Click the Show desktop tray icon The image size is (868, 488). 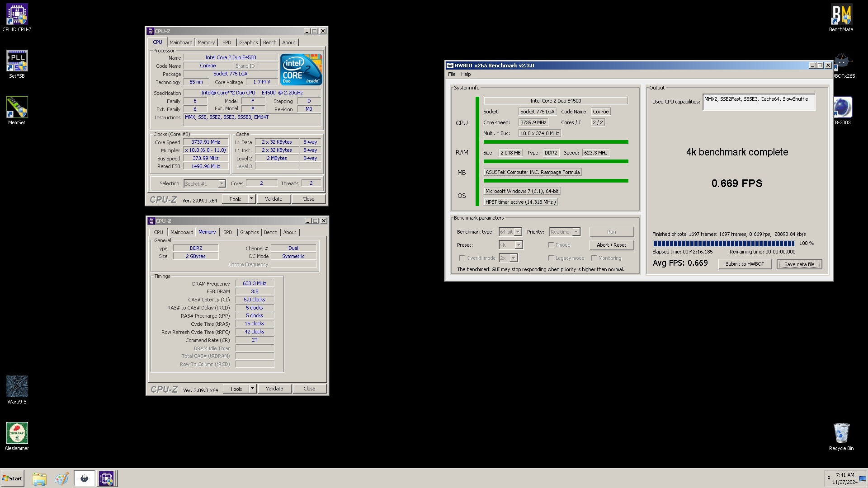[863, 479]
